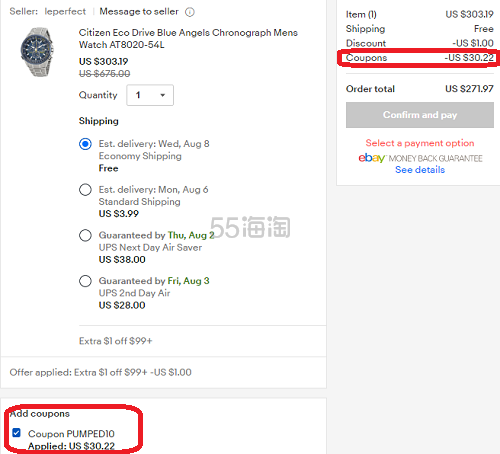Open the Citizen watch product thumbnail
The image size is (500, 454).
click(x=37, y=52)
